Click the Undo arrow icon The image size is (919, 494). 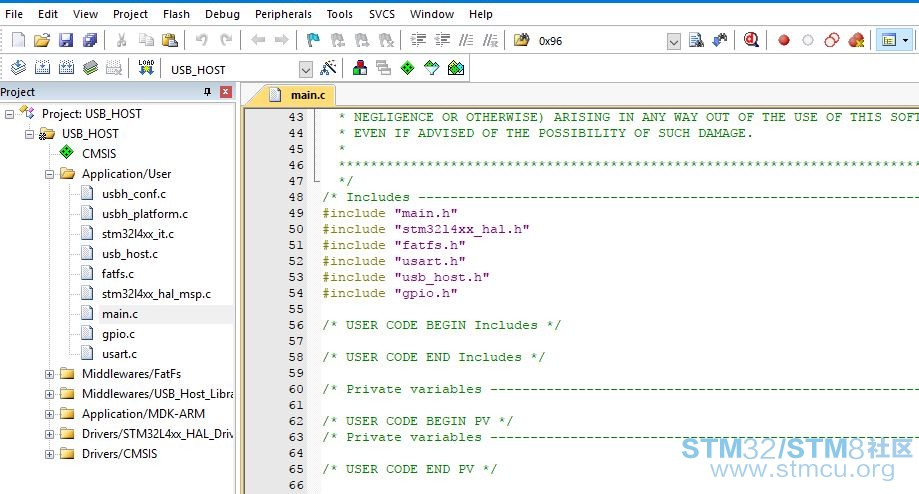point(202,40)
